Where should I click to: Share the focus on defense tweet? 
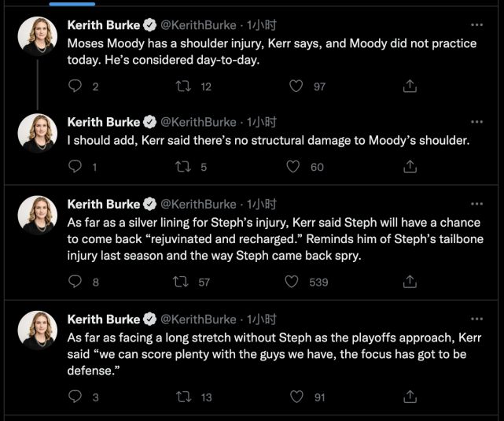(x=409, y=397)
